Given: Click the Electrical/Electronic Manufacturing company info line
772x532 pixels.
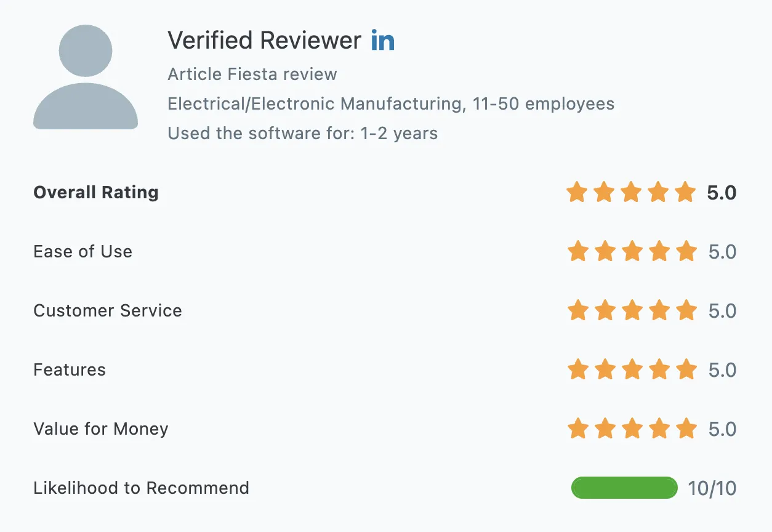Looking at the screenshot, I should pos(391,104).
